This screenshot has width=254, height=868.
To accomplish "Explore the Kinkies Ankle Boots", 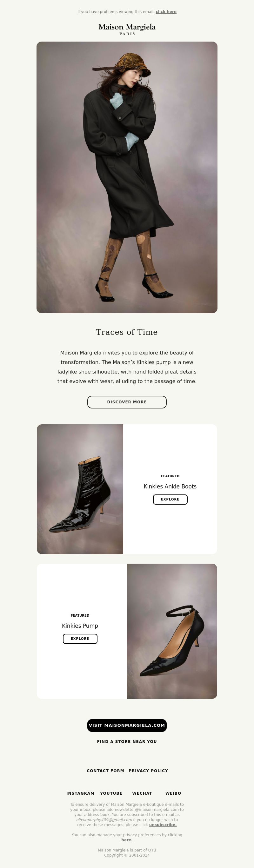I will point(170,499).
